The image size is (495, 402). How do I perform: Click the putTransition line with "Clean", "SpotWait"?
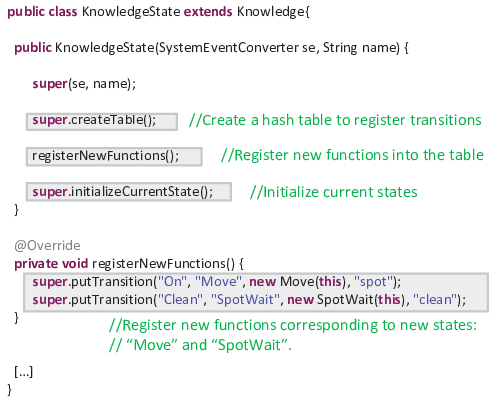tap(249, 300)
